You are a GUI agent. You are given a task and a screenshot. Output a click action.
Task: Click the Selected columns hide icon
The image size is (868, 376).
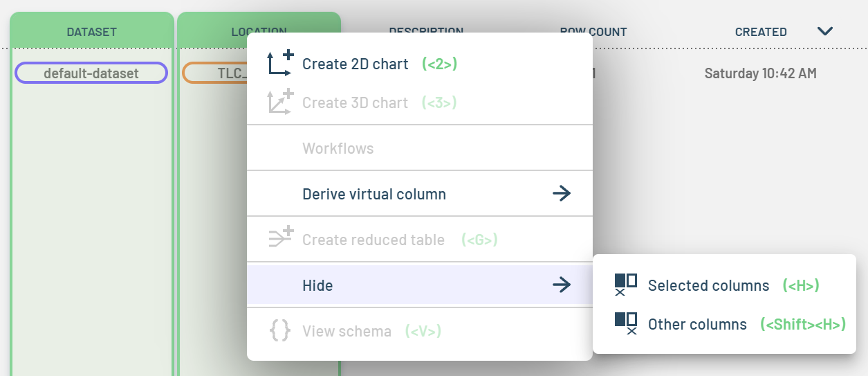[625, 285]
